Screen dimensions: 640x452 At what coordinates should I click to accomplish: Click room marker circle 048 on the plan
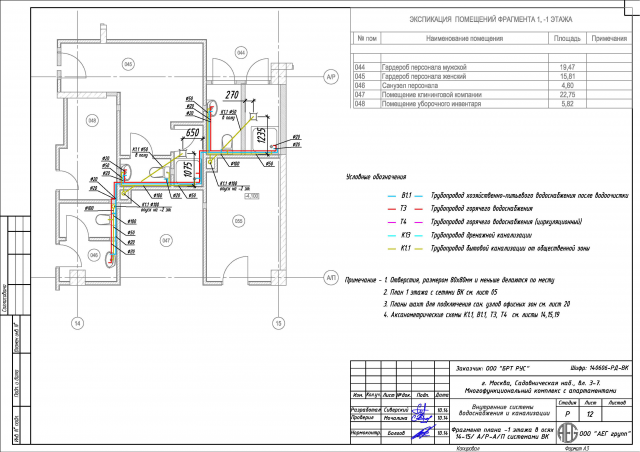point(92,120)
